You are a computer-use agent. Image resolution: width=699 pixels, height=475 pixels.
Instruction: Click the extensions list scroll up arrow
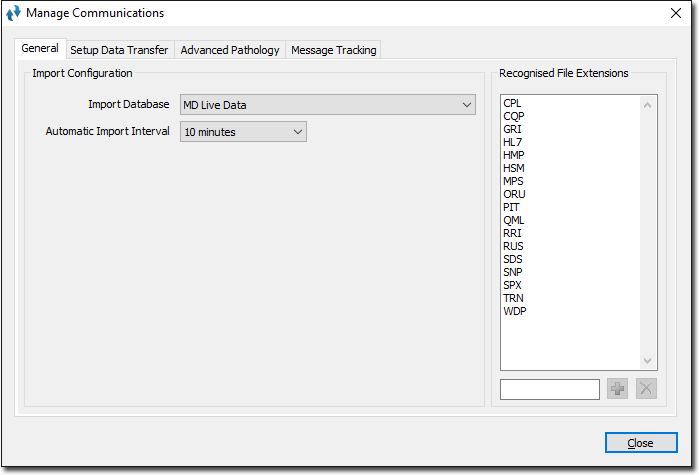(647, 104)
